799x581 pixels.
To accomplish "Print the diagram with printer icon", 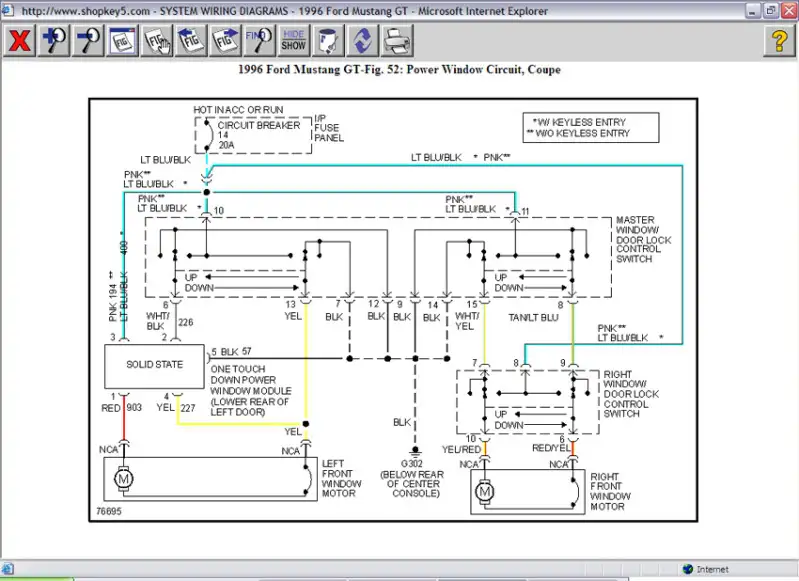I will pyautogui.click(x=396, y=40).
